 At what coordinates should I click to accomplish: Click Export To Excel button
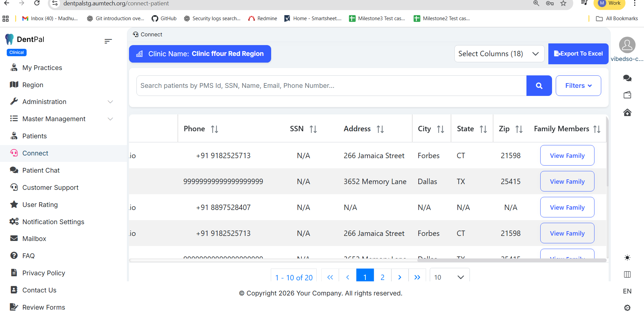pos(578,54)
